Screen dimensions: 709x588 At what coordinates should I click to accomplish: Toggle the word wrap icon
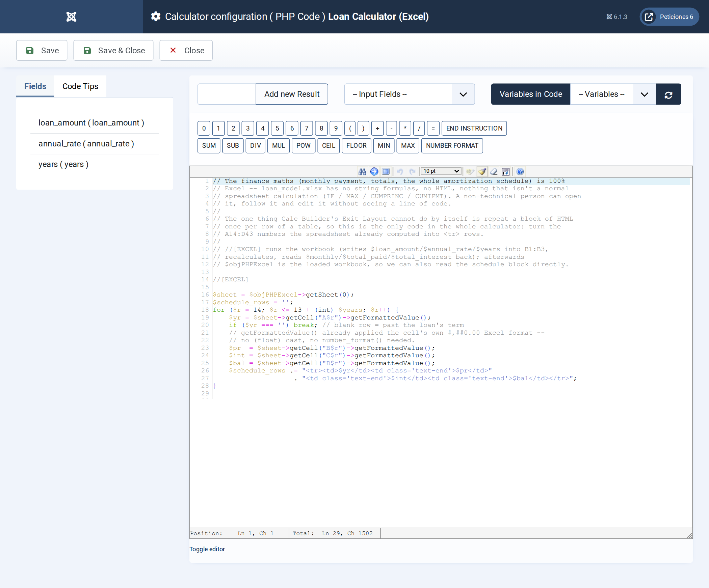tap(506, 171)
